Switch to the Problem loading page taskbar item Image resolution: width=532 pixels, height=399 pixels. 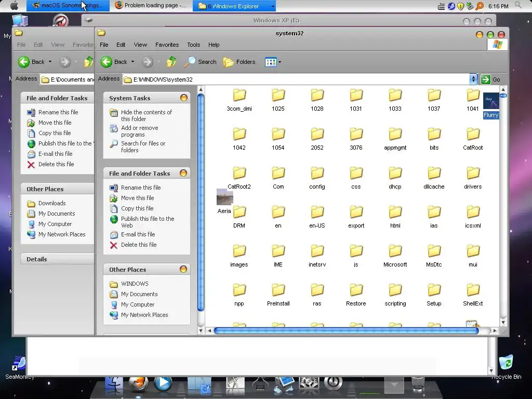point(151,5)
